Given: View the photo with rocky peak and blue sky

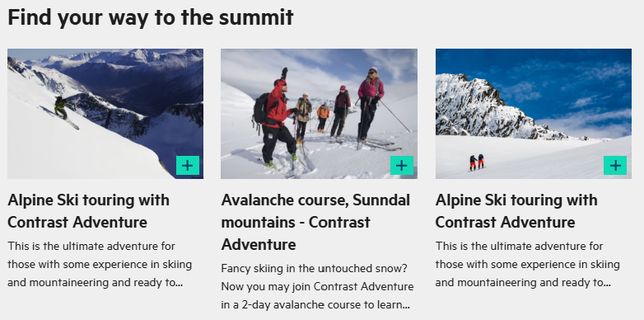Looking at the screenshot, I should tap(534, 114).
